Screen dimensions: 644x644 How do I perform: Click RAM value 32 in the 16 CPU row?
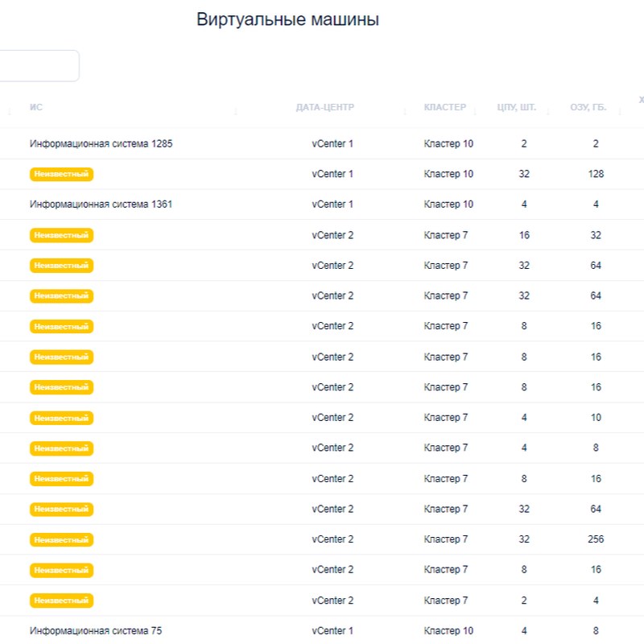596,235
